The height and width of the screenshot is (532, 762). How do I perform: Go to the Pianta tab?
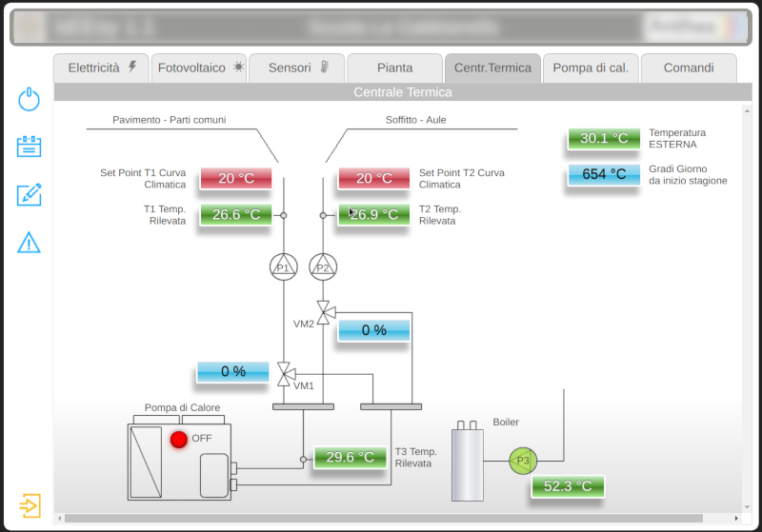[x=394, y=68]
